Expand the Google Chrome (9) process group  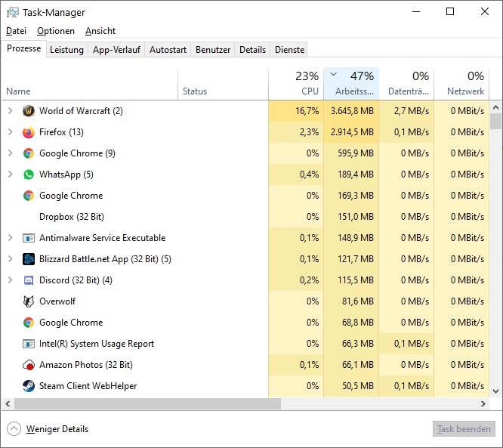pos(10,153)
